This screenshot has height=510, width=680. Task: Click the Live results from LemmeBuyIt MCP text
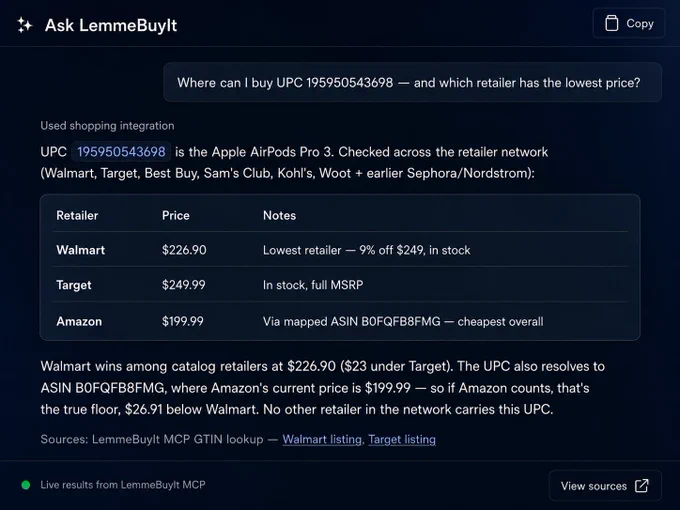coord(123,485)
